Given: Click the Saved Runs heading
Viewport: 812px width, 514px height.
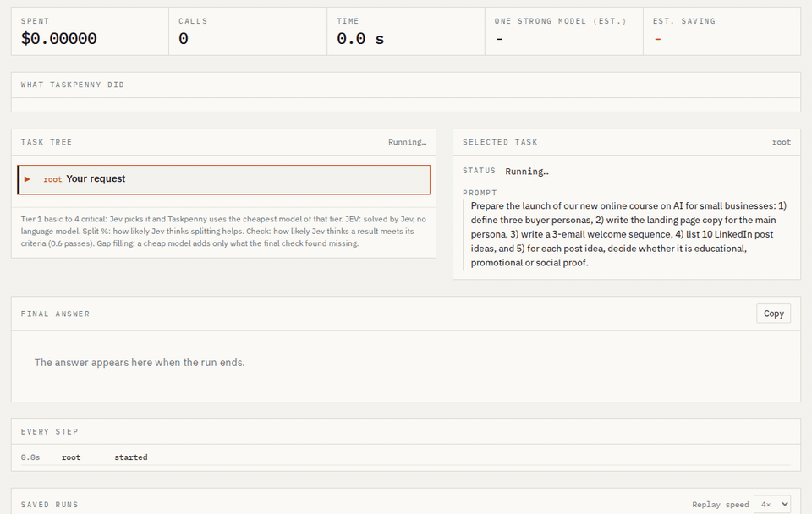Looking at the screenshot, I should (49, 505).
